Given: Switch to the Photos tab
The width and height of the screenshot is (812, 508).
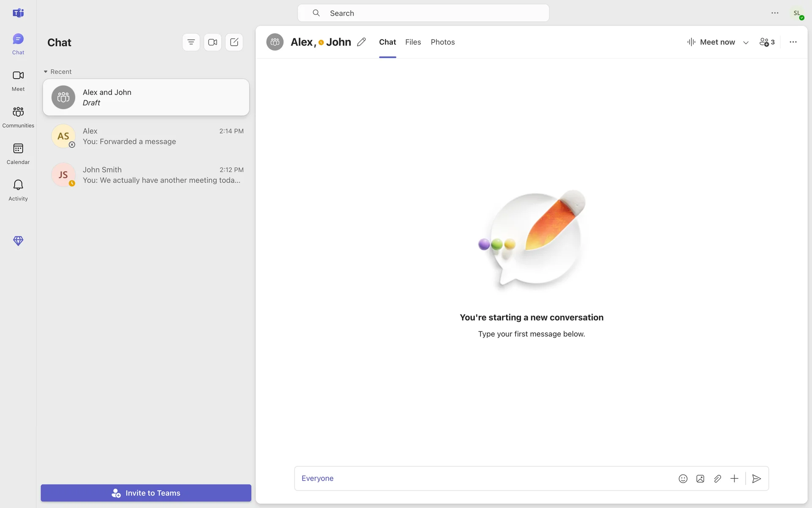Looking at the screenshot, I should pos(442,42).
